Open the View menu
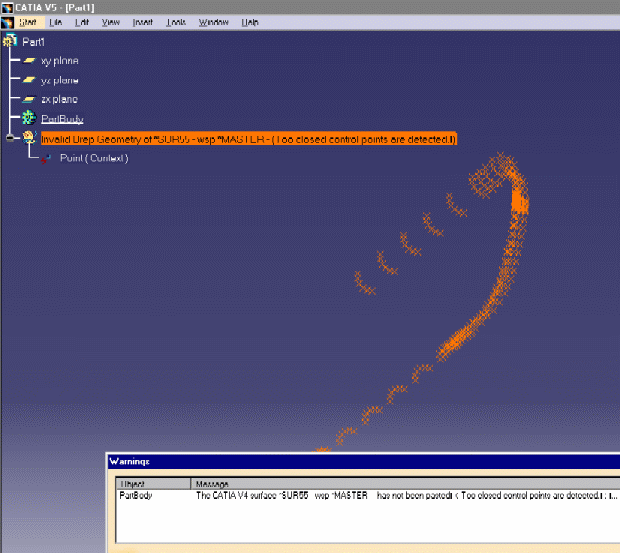The width and height of the screenshot is (620, 553). pos(110,22)
